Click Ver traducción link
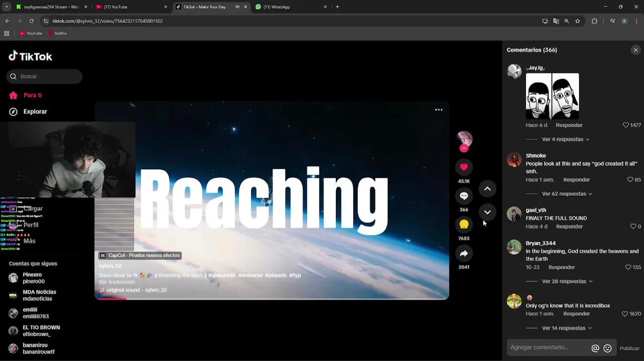Image resolution: width=644 pixels, height=361 pixels. click(117, 282)
